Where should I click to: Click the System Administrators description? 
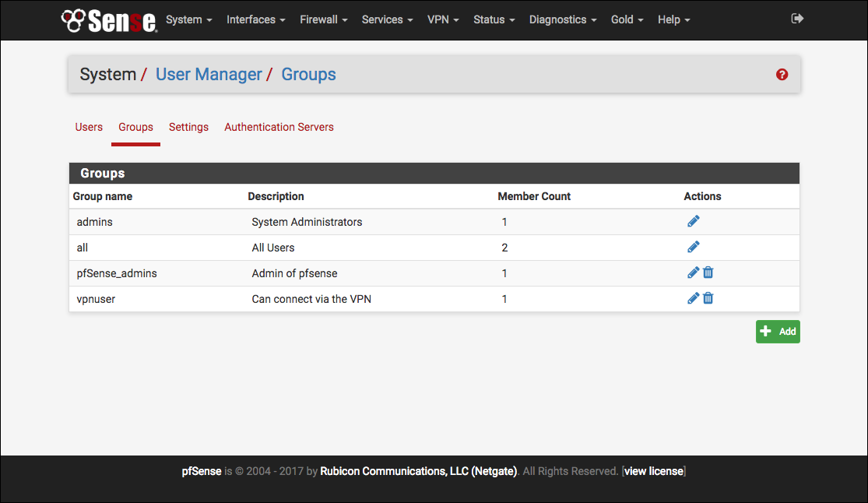(x=307, y=222)
